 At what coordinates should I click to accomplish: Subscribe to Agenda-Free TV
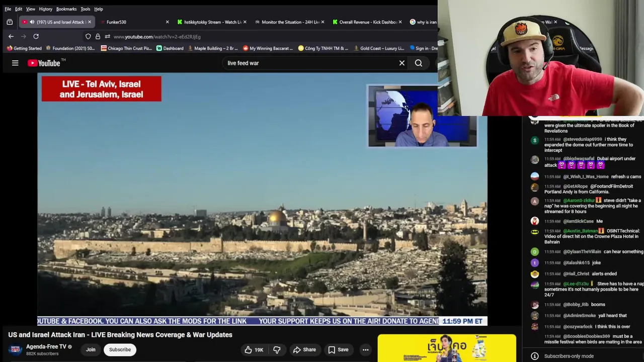tap(120, 350)
